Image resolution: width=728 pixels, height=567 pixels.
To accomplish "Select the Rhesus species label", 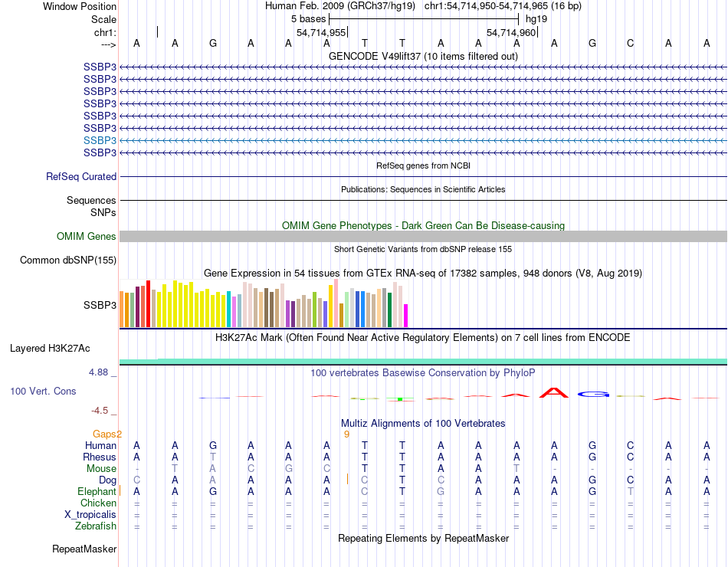I will coord(100,457).
